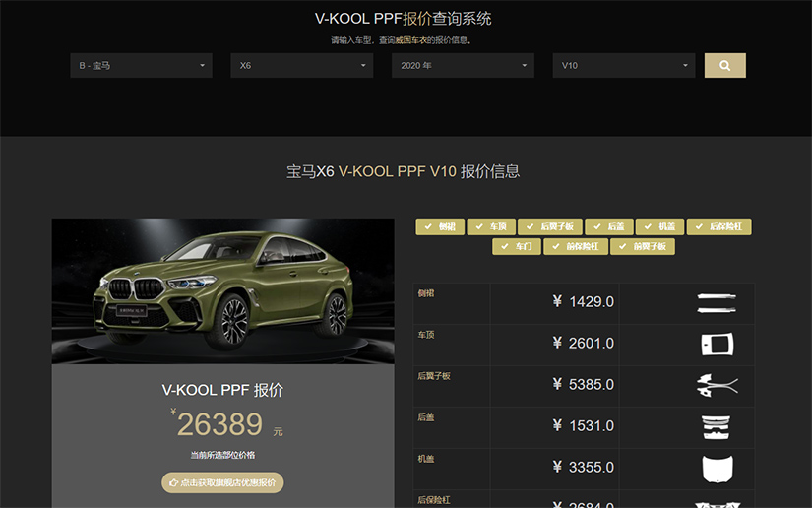Click 点击获取旗舰店优惠报价 button
Image resolution: width=812 pixels, height=508 pixels.
(222, 482)
